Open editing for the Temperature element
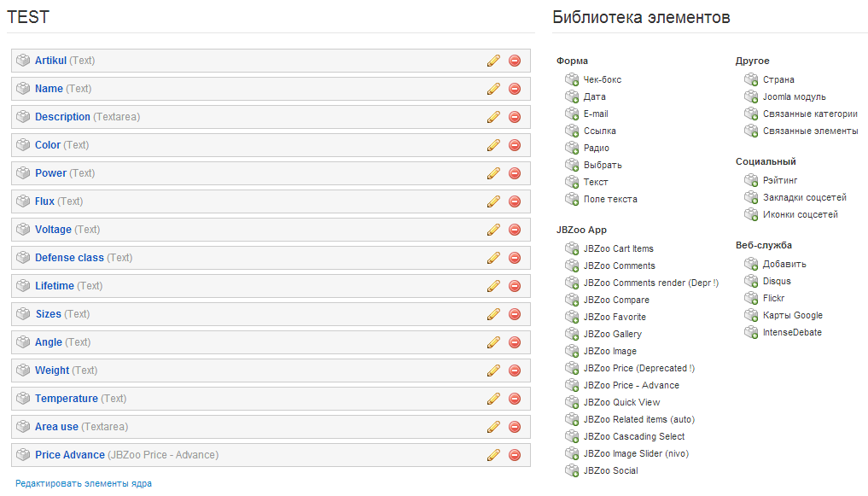This screenshot has width=868, height=496. coord(493,399)
